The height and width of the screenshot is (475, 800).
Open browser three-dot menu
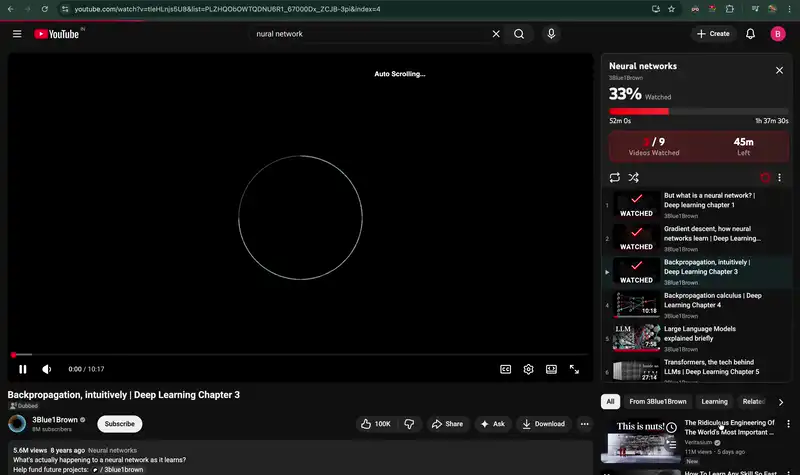click(789, 9)
